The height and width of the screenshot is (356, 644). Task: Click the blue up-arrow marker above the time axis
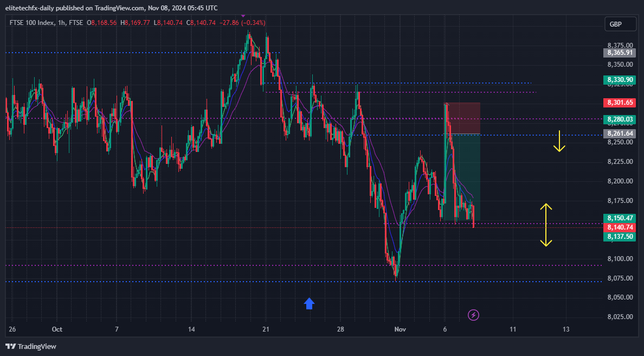[x=310, y=304]
